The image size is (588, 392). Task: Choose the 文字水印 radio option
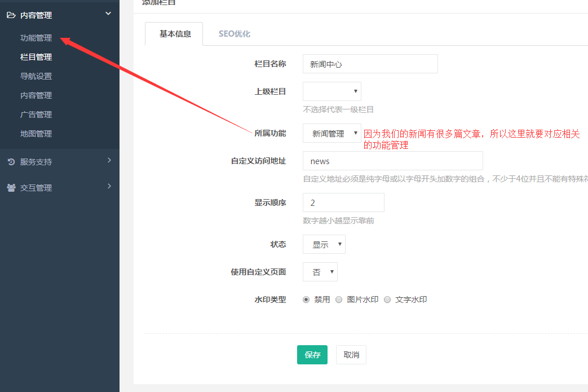(x=387, y=300)
